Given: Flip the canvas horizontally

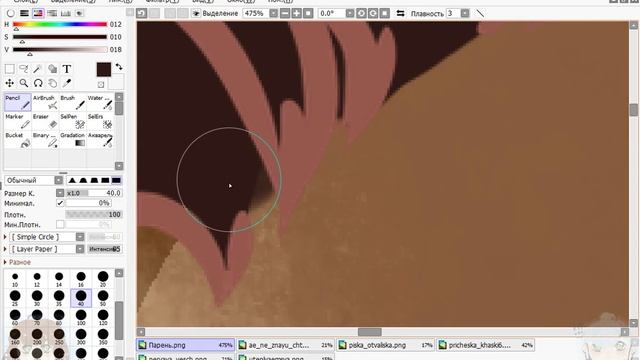Looking at the screenshot, I should (x=400, y=13).
